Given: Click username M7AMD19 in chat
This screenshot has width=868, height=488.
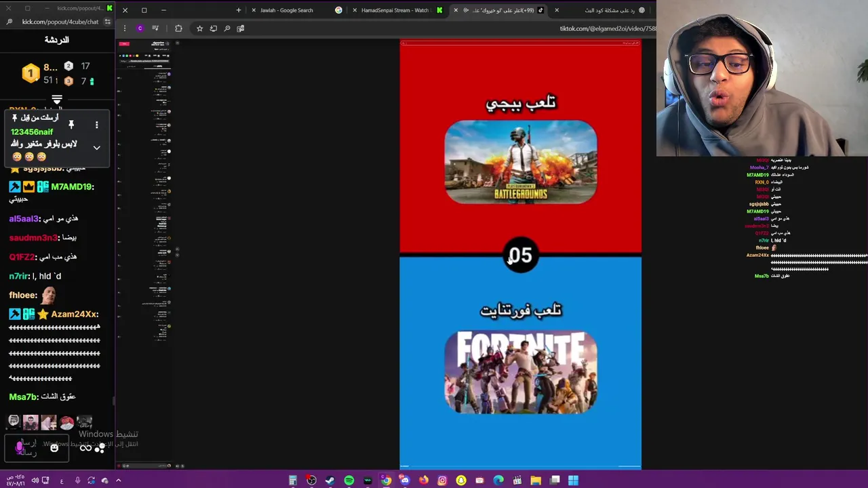Looking at the screenshot, I should (x=73, y=186).
